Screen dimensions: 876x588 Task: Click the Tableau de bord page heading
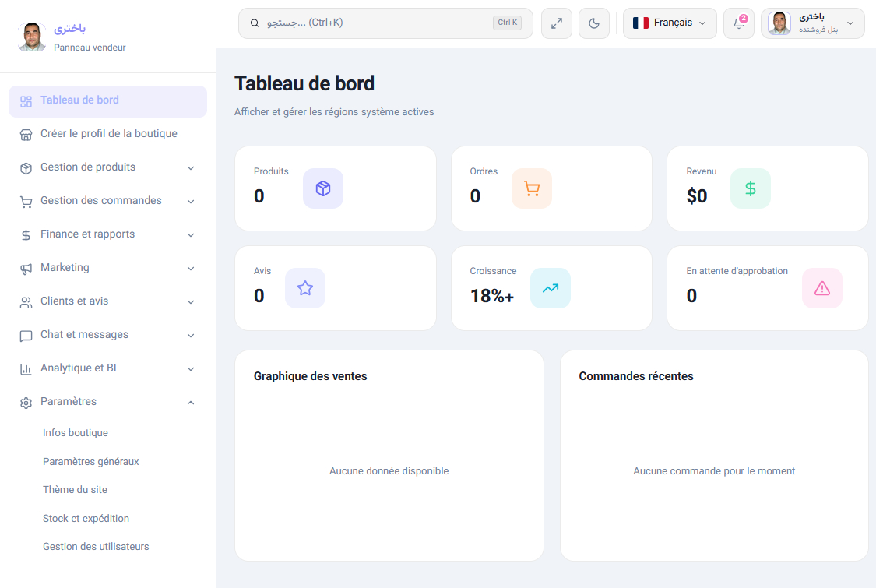(x=304, y=83)
